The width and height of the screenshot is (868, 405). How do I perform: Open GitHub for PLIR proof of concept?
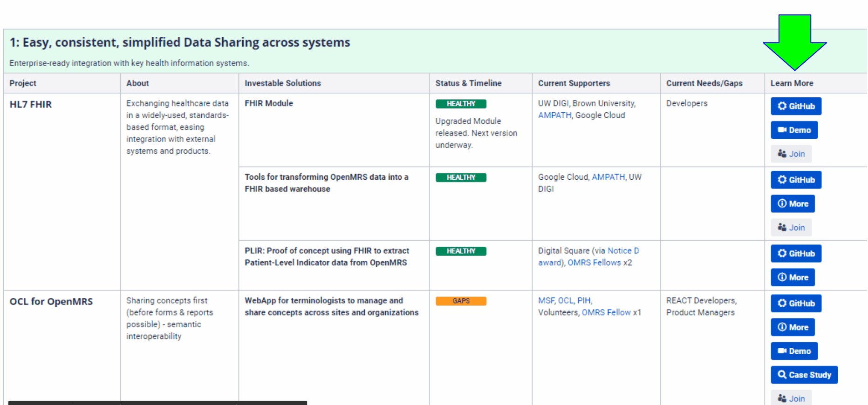coord(796,253)
